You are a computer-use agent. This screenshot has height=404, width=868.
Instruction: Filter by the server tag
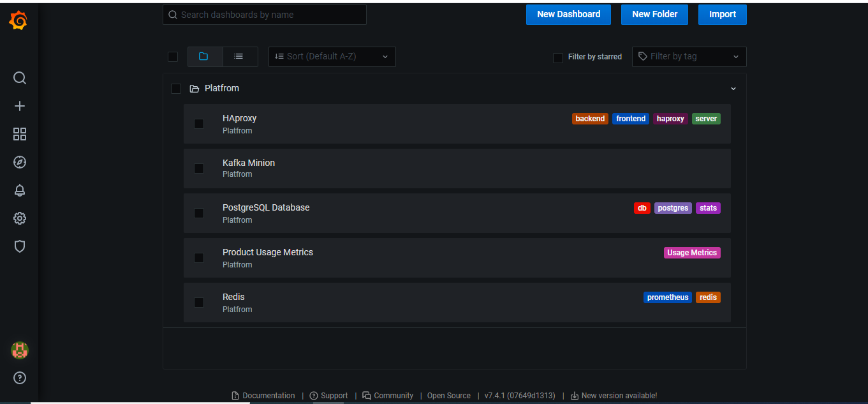pos(706,119)
